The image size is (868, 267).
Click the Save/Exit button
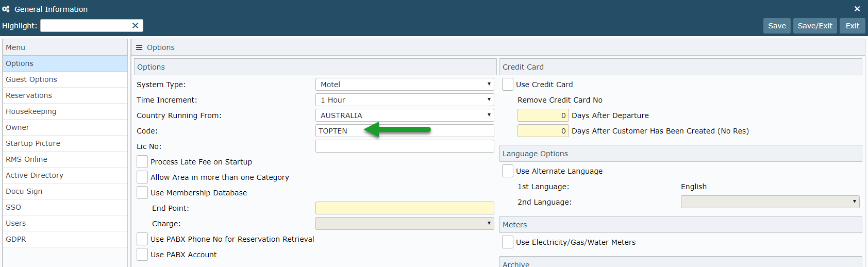815,26
